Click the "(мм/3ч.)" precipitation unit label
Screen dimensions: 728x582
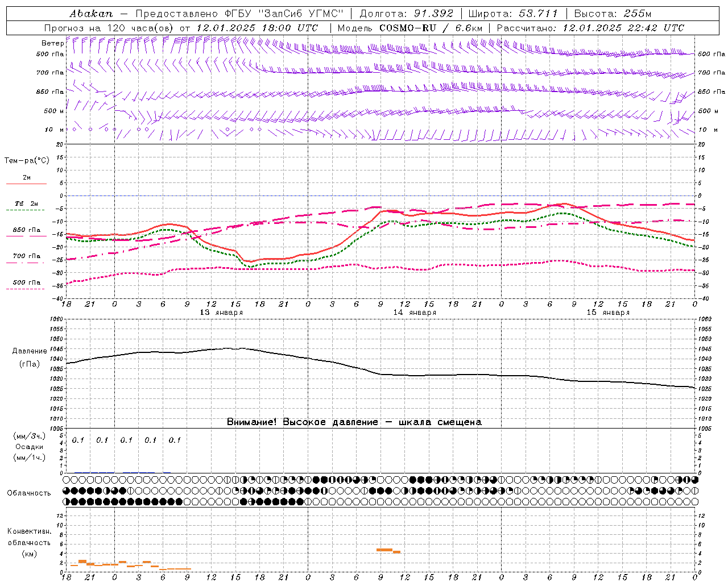pos(30,436)
